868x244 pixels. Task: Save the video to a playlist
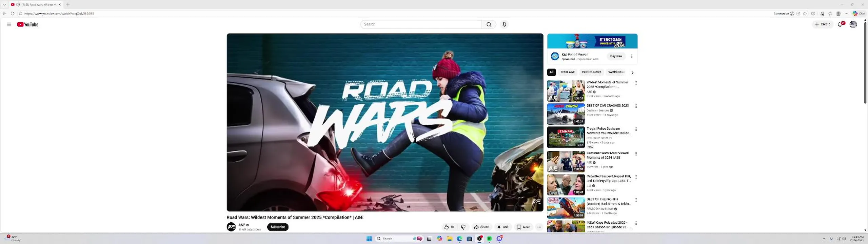[523, 227]
